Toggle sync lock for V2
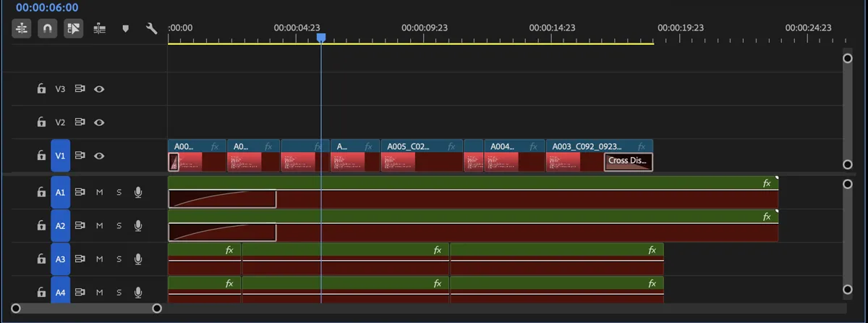The width and height of the screenshot is (868, 323). tap(80, 122)
